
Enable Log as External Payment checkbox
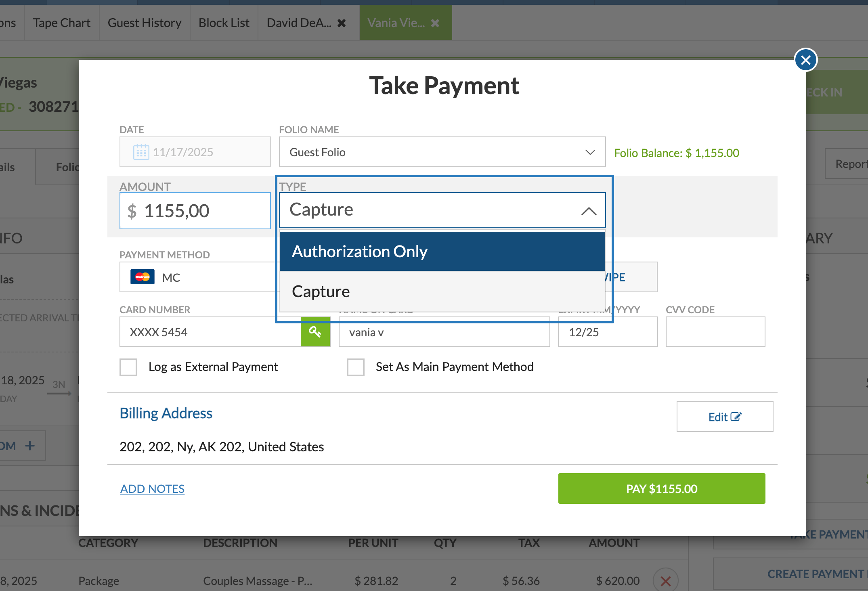(128, 367)
